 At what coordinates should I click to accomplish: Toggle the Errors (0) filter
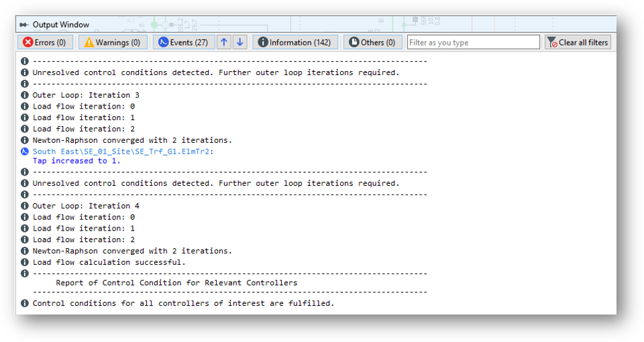(45, 42)
